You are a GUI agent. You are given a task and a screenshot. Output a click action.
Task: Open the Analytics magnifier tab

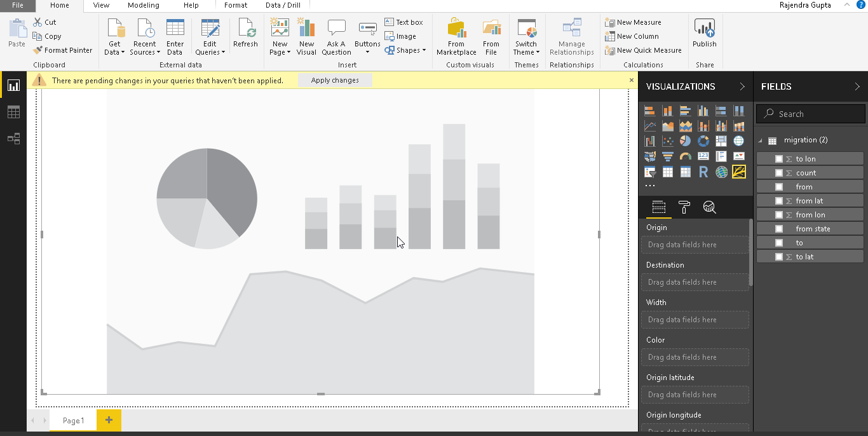coord(710,207)
